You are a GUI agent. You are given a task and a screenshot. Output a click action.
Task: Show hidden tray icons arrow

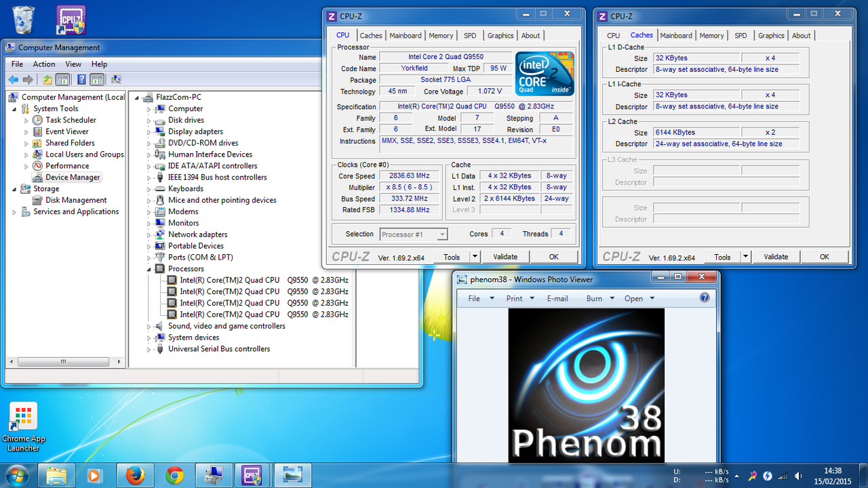pos(738,476)
